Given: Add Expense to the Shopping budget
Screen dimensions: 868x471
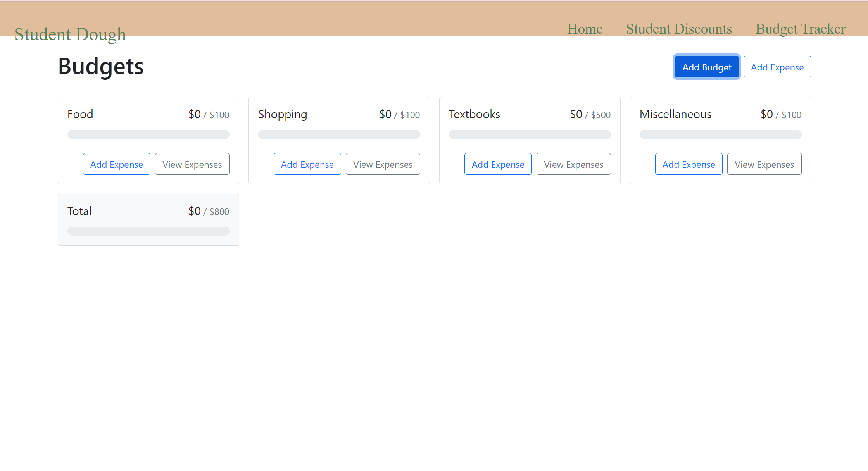Looking at the screenshot, I should 307,164.
